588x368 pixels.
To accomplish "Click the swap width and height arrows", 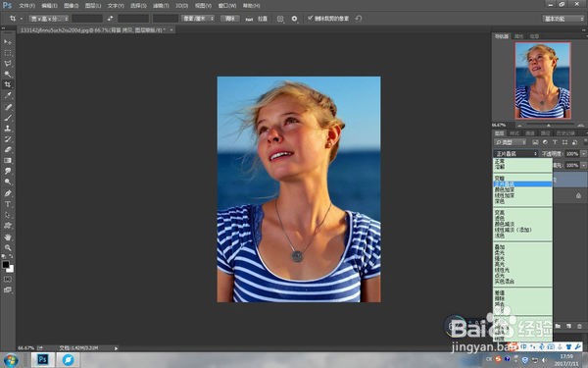I will 110,19.
